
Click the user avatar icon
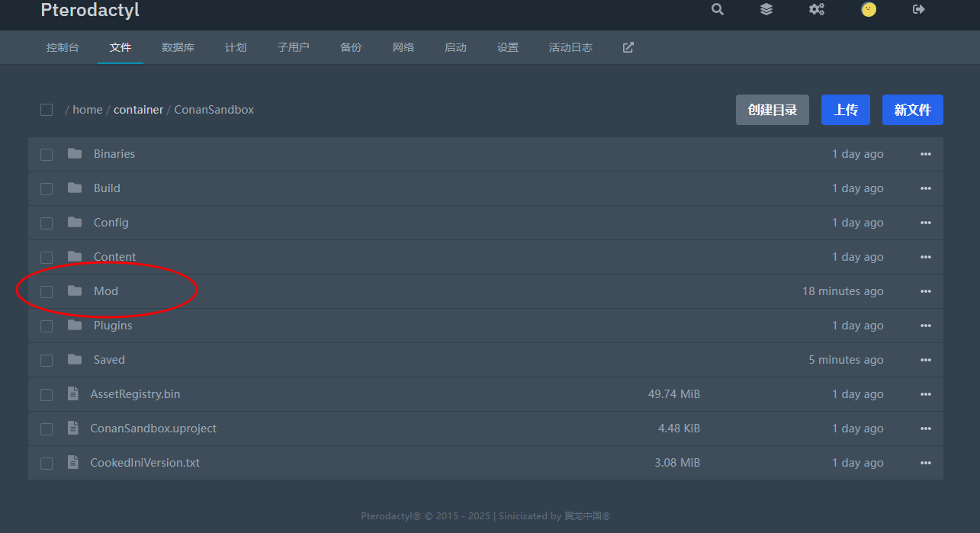(x=869, y=9)
